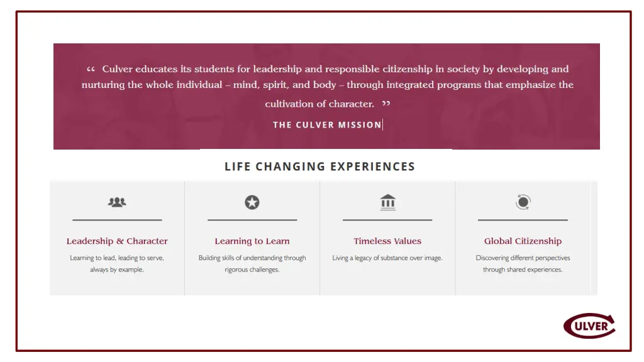
Task: Click the LIFE CHANGING EXPERIENCES section title
Action: [x=320, y=166]
